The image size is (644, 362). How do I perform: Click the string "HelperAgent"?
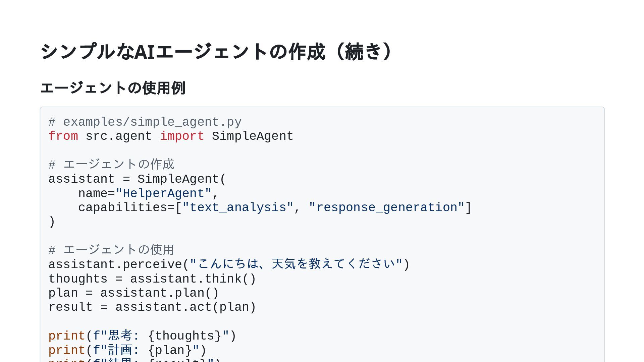pyautogui.click(x=163, y=193)
